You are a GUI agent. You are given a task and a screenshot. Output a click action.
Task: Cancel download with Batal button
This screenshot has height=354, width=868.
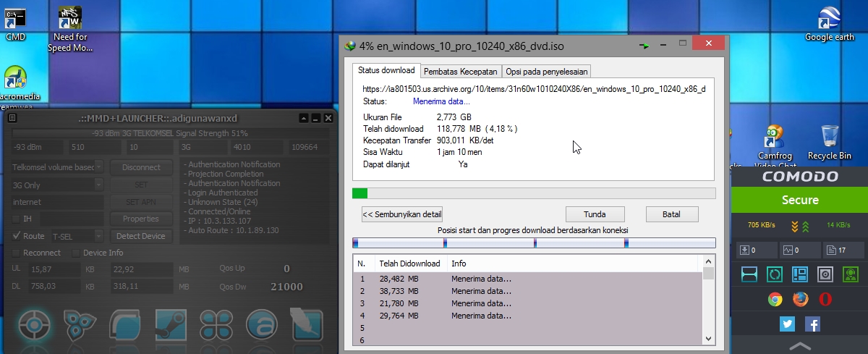click(672, 214)
